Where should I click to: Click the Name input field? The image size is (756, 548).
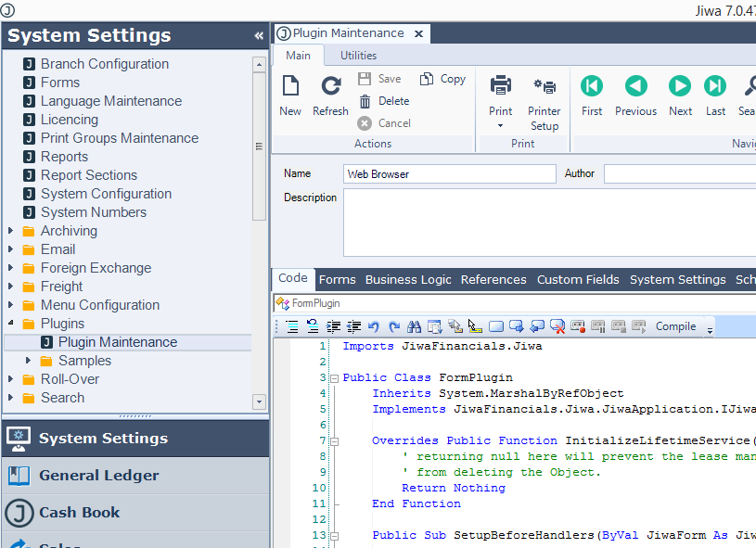[450, 174]
